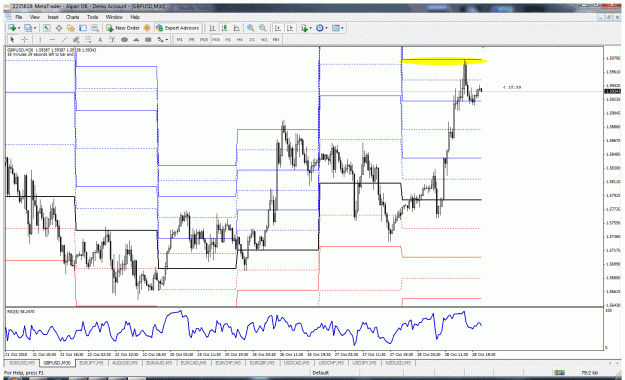This screenshot has height=380, width=625.
Task: Select the Text tool
Action: [100, 39]
